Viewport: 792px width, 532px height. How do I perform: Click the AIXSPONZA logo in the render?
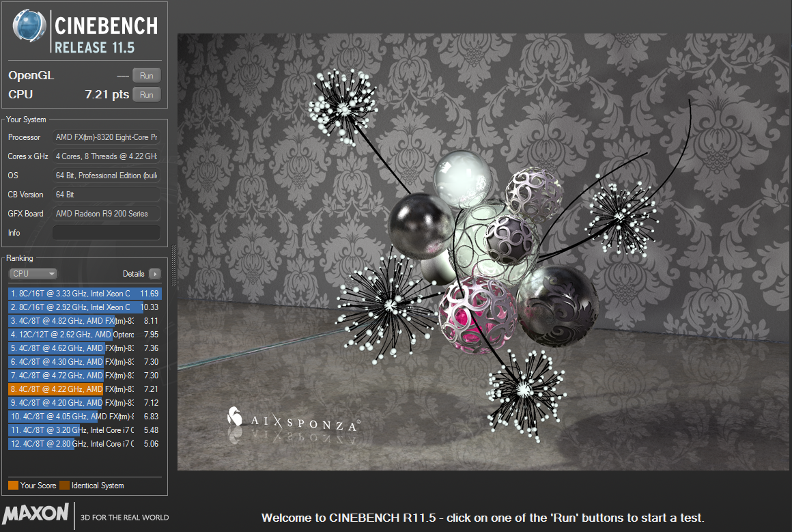[x=293, y=419]
